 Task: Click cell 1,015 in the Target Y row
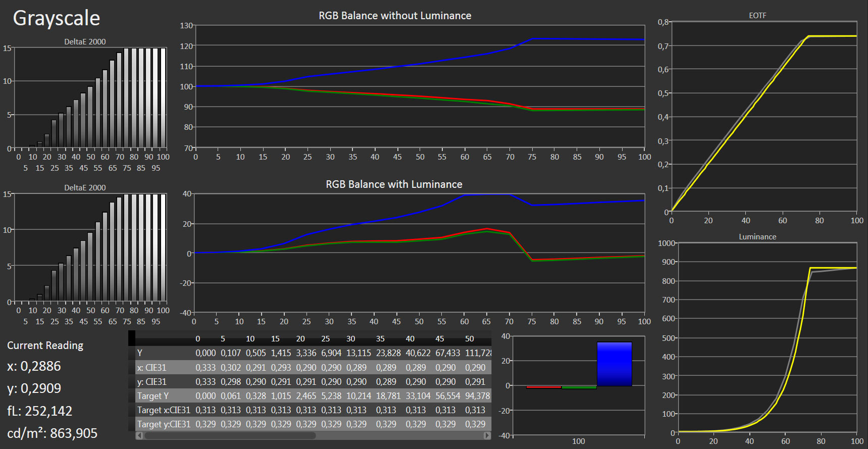pos(281,396)
